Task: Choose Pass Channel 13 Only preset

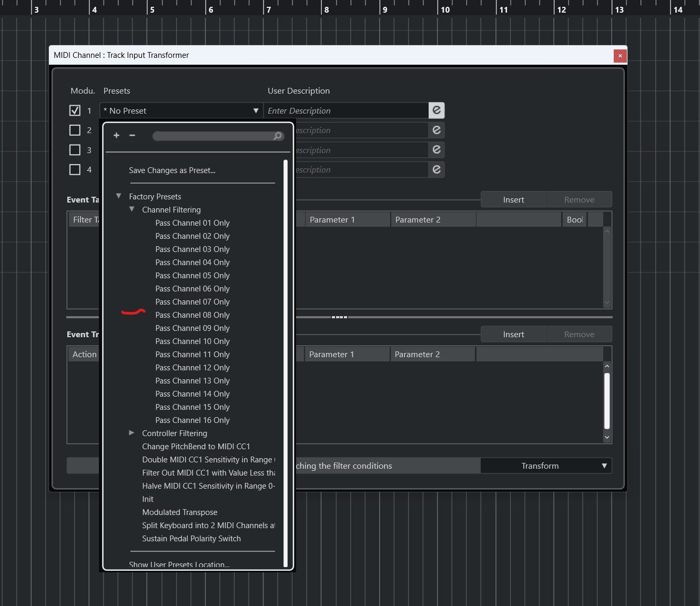Action: (x=192, y=381)
